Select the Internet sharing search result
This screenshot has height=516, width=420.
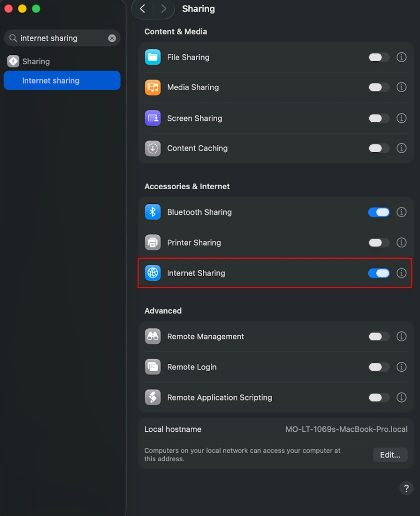[x=62, y=81]
